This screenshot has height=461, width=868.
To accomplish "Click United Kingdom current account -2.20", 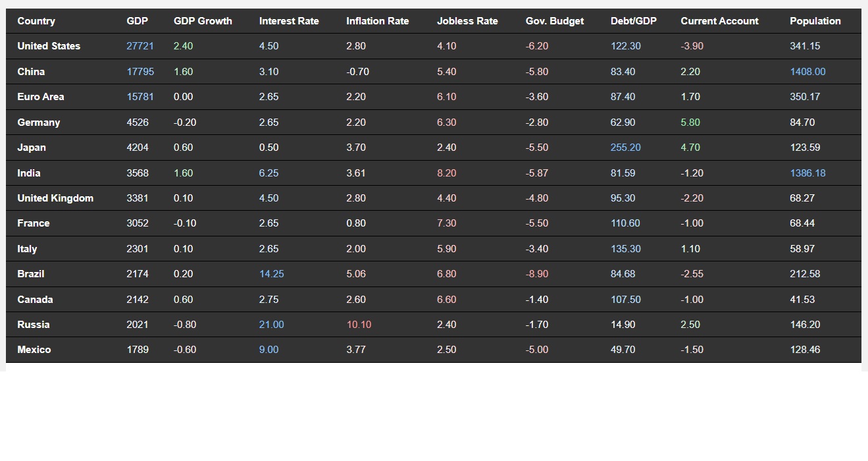I will click(x=692, y=198).
